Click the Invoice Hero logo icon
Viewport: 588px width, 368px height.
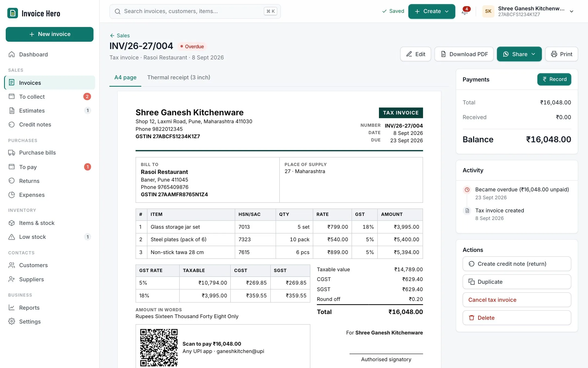(x=13, y=13)
